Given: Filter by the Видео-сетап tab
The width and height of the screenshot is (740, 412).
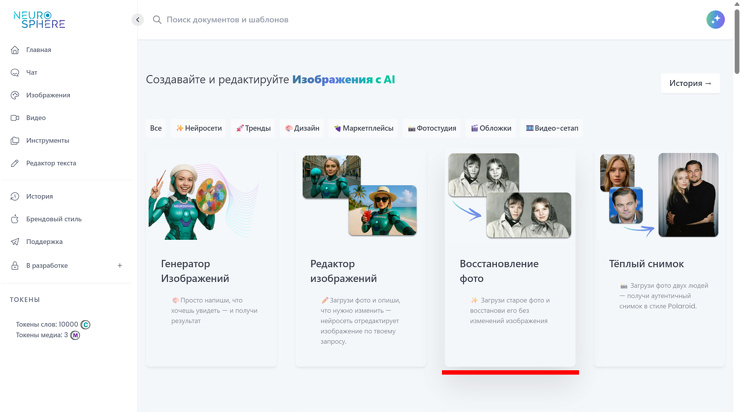Looking at the screenshot, I should 552,128.
